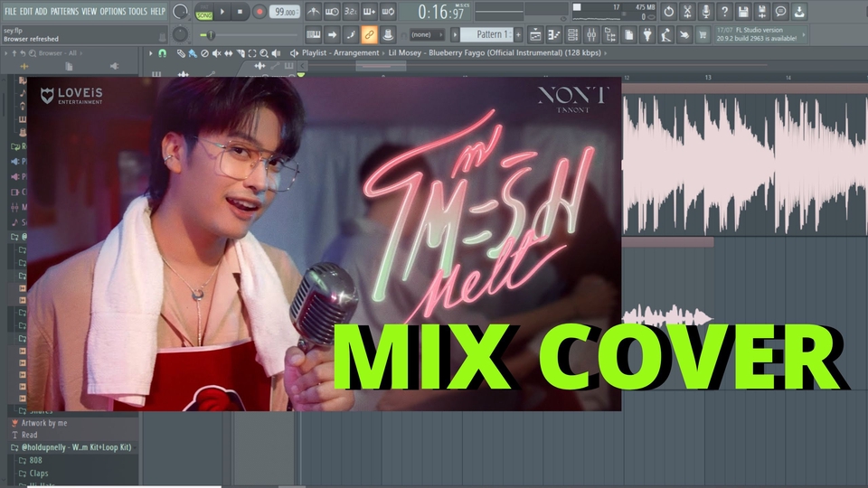Image resolution: width=868 pixels, height=488 pixels.
Task: Toggle the metronome icon
Action: click(313, 11)
